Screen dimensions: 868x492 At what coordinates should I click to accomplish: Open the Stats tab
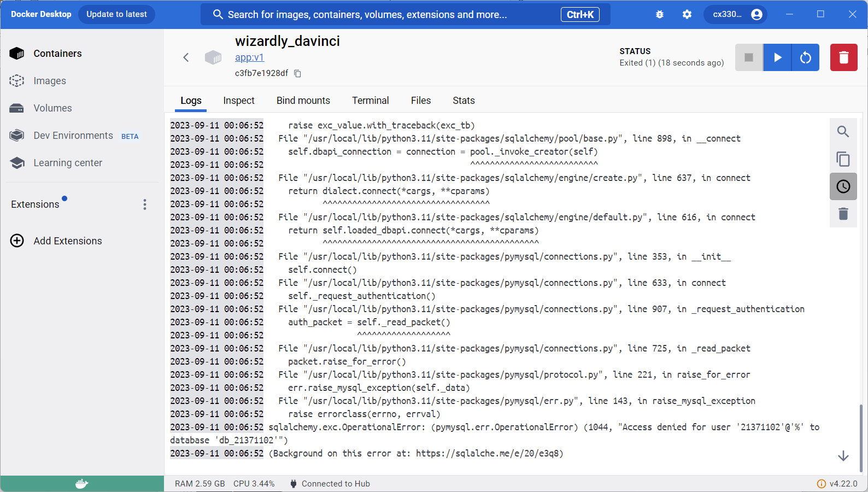tap(464, 101)
